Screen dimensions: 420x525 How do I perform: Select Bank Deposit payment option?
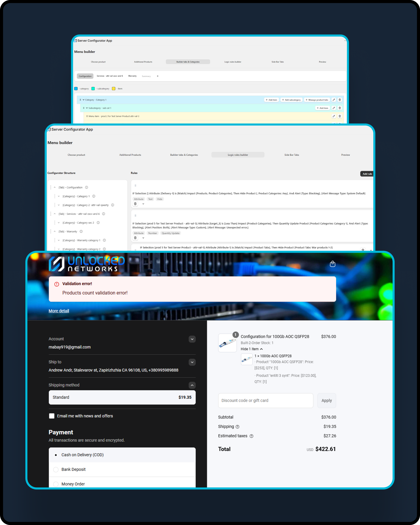click(x=56, y=469)
